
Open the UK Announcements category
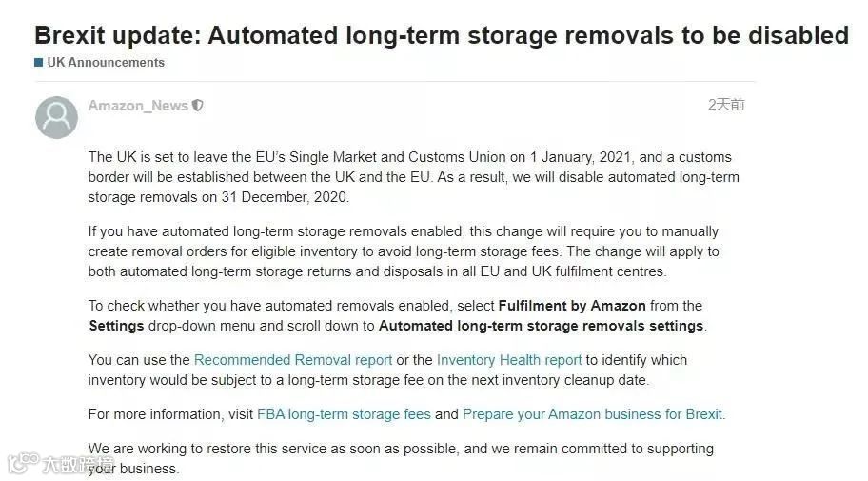106,62
